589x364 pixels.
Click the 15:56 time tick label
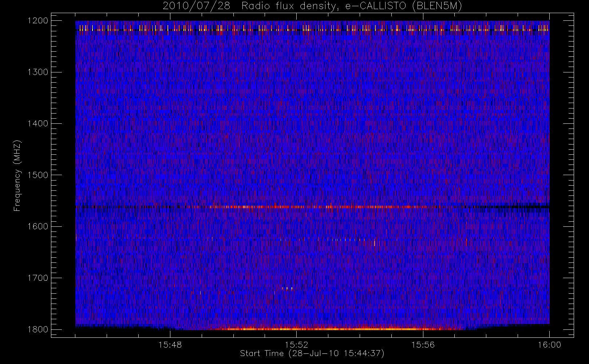(x=423, y=345)
